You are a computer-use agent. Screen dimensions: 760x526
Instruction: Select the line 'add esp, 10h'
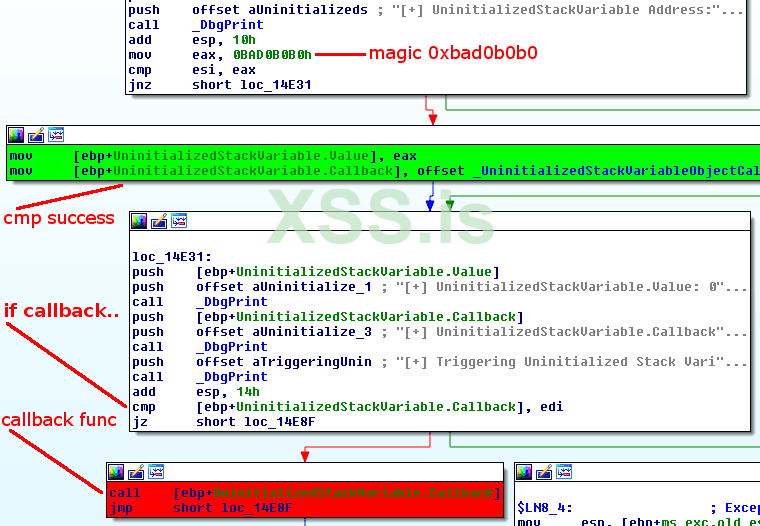[x=192, y=40]
